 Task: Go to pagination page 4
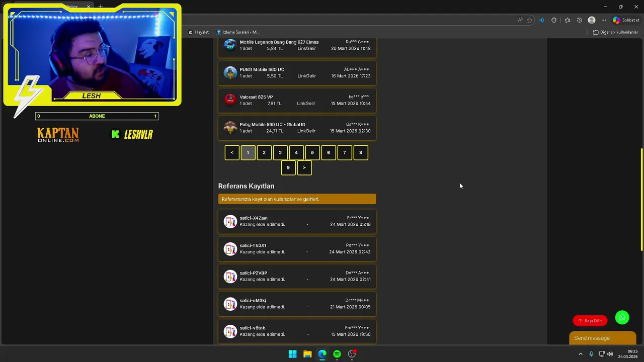click(x=296, y=152)
